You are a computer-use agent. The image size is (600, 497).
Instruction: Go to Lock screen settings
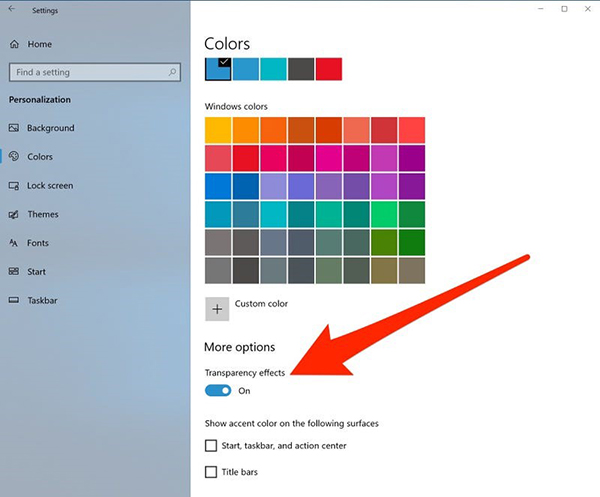click(50, 186)
